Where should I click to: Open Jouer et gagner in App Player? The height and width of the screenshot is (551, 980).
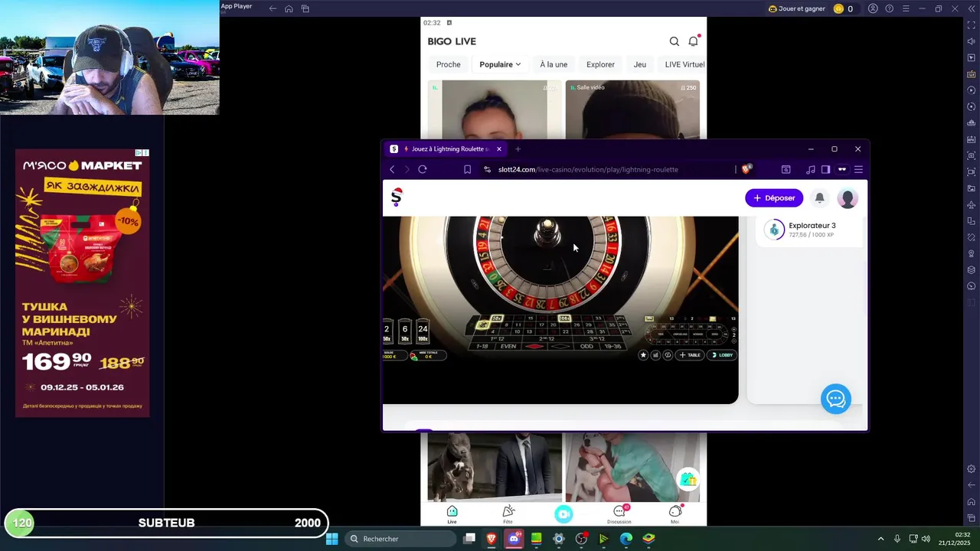click(796, 8)
